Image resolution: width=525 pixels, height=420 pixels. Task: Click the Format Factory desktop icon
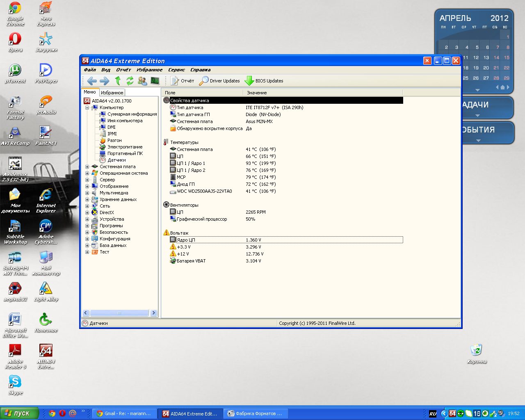[15, 107]
